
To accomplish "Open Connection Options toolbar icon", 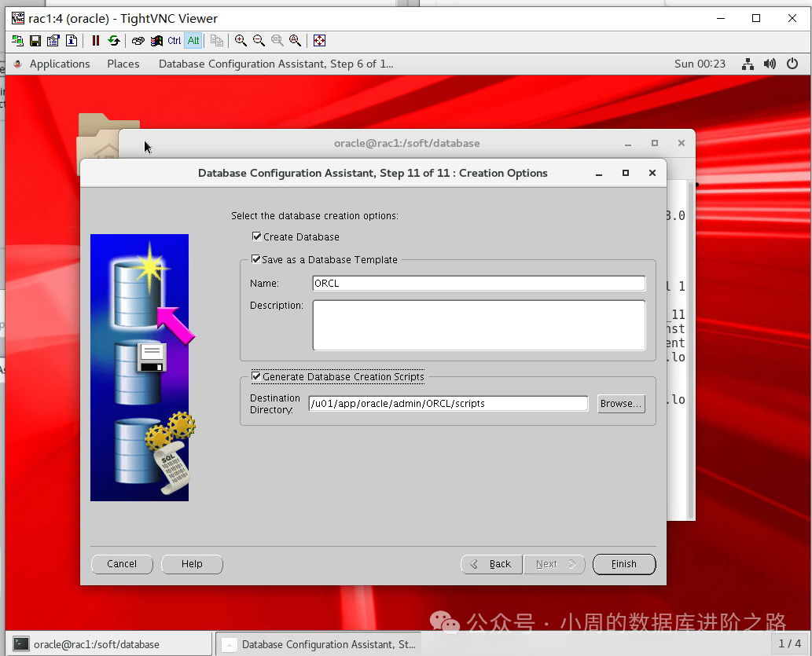I will [53, 40].
